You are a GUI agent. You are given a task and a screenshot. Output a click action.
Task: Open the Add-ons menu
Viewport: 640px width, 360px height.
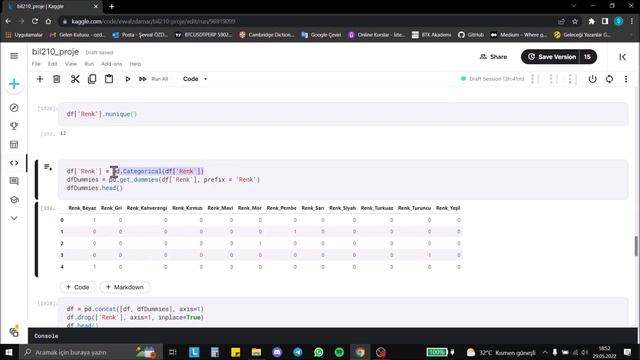[112, 64]
